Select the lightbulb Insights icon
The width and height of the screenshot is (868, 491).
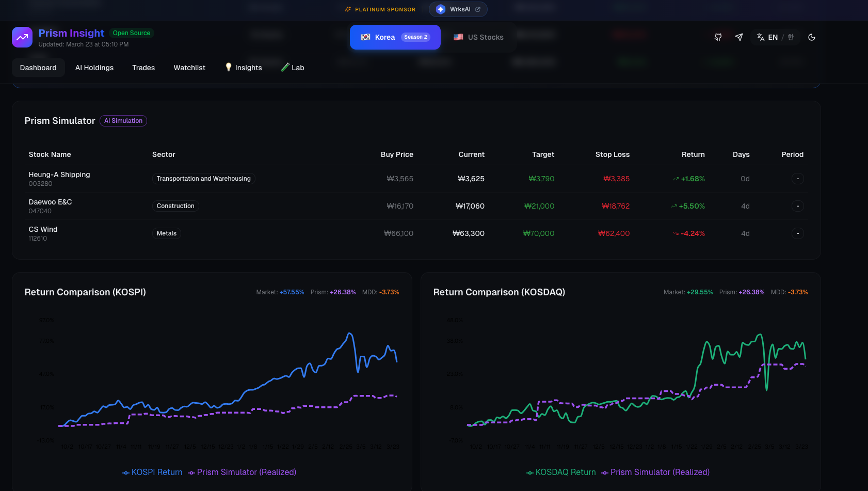click(x=228, y=67)
